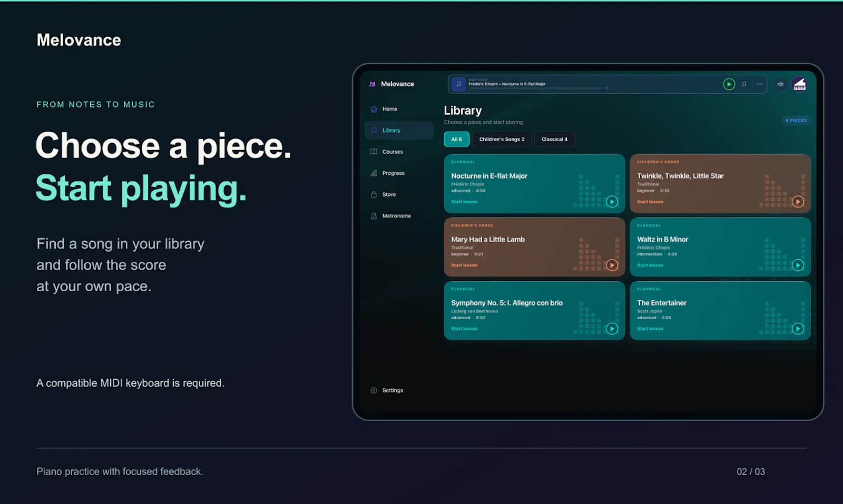Play Waltz in B Minor card button
Viewport: 843px width, 504px height.
click(798, 265)
